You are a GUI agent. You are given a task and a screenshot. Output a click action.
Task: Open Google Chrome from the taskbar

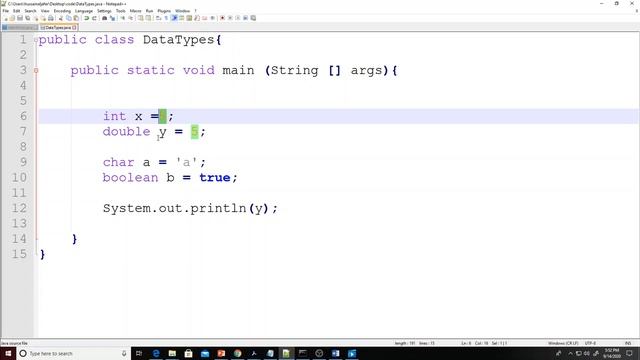(x=238, y=353)
